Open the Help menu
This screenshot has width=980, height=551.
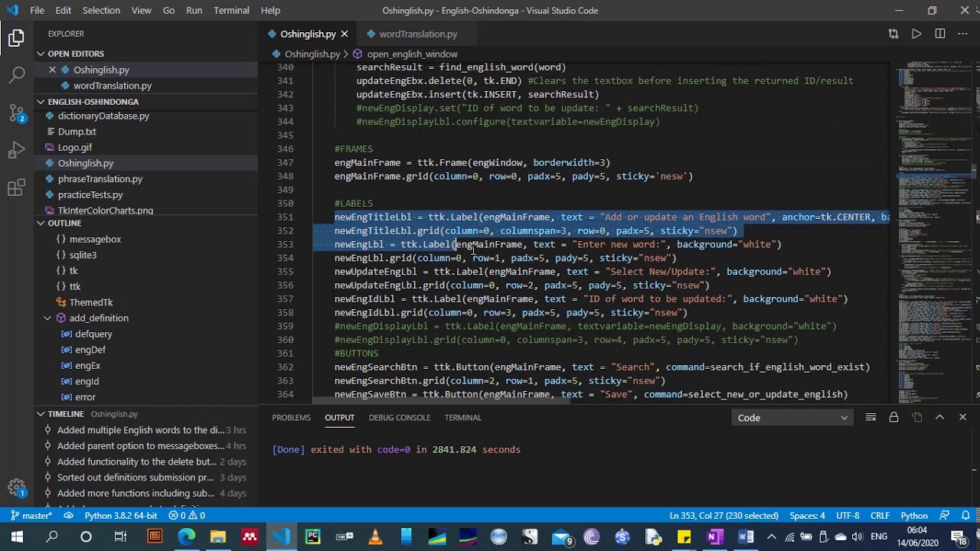point(270,10)
